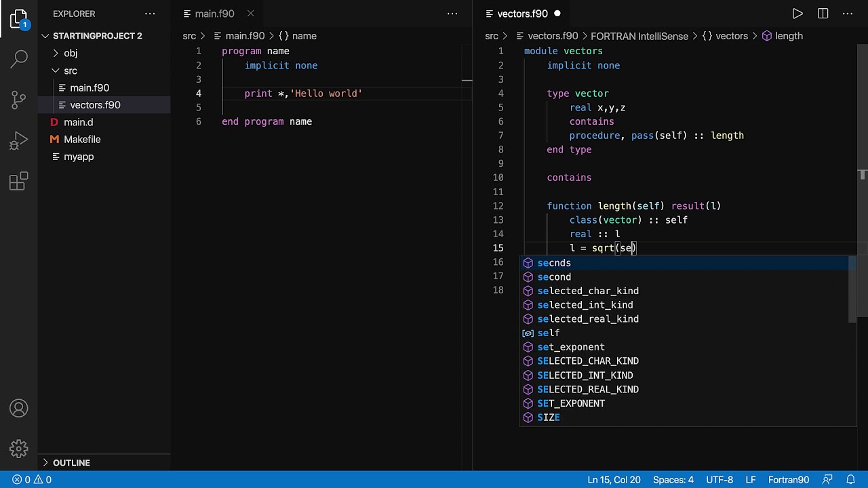Click line 4 print statement in main.f90

point(304,94)
